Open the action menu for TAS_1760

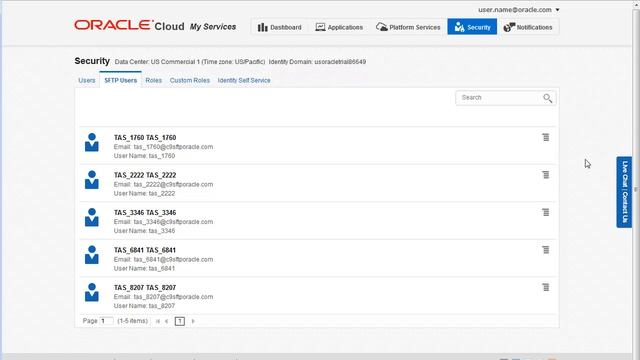coord(546,137)
